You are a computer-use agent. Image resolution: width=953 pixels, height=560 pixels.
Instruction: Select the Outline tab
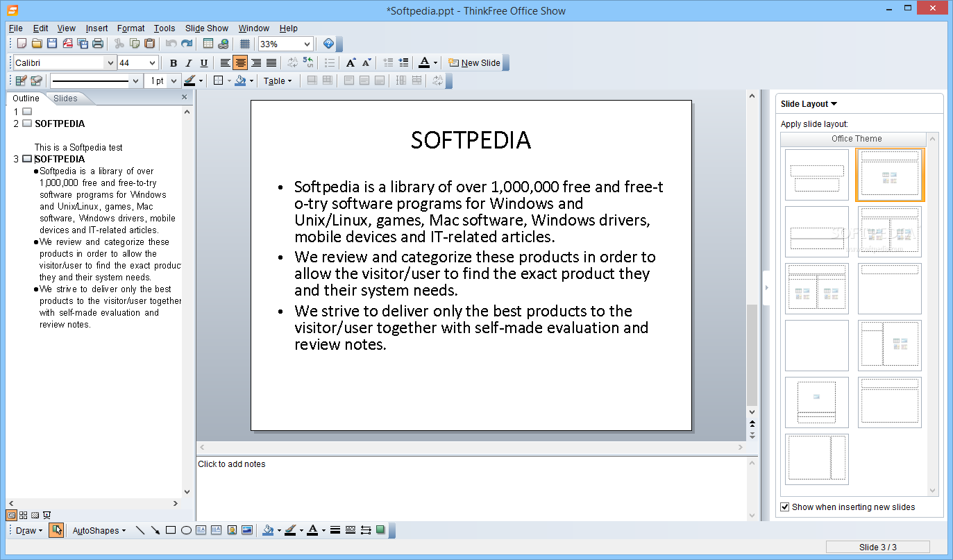pyautogui.click(x=26, y=99)
